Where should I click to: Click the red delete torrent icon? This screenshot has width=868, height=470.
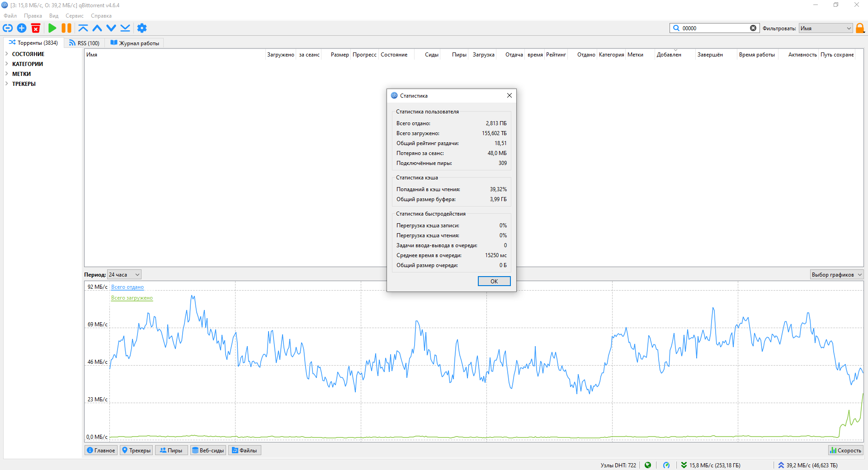[36, 28]
